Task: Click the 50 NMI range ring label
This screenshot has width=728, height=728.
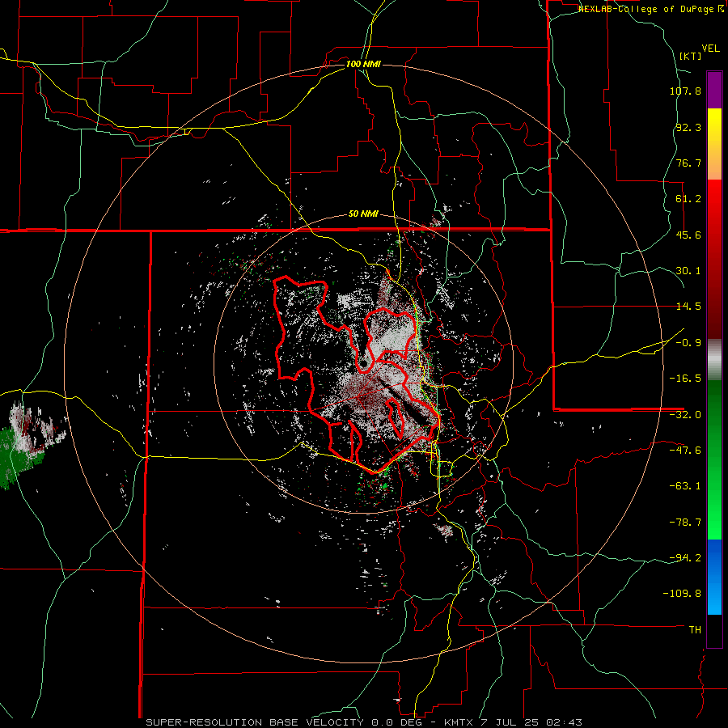Action: coord(363,214)
